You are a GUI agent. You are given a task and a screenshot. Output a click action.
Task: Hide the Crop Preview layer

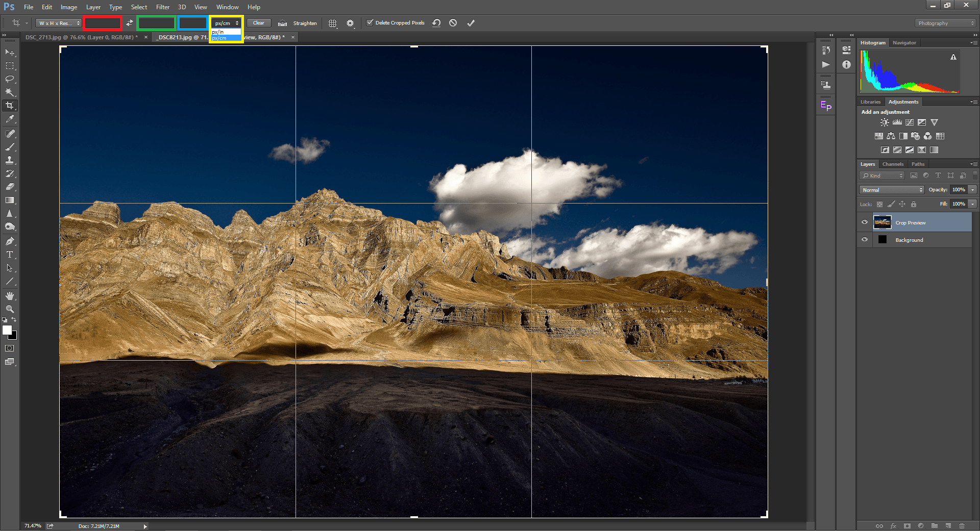(x=865, y=222)
